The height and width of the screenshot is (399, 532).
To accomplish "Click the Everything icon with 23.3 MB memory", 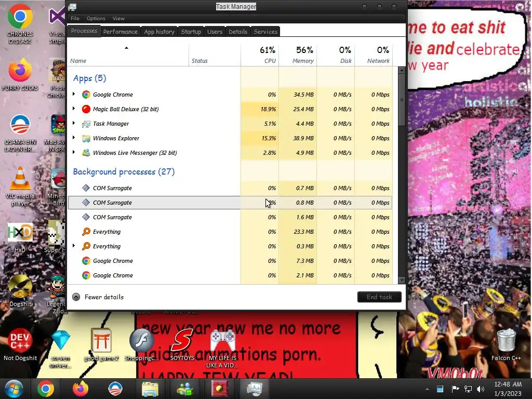I will coord(86,232).
